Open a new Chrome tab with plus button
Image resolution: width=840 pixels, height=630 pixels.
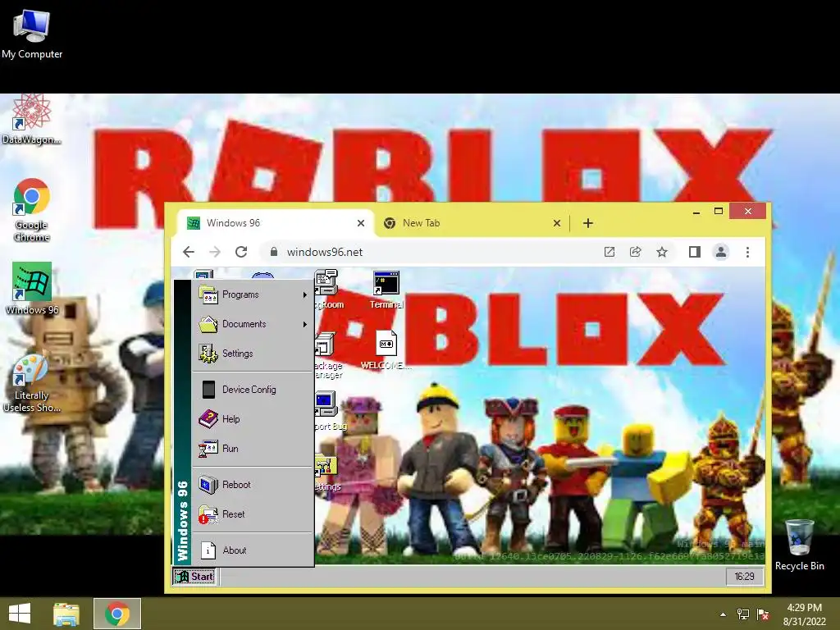587,223
